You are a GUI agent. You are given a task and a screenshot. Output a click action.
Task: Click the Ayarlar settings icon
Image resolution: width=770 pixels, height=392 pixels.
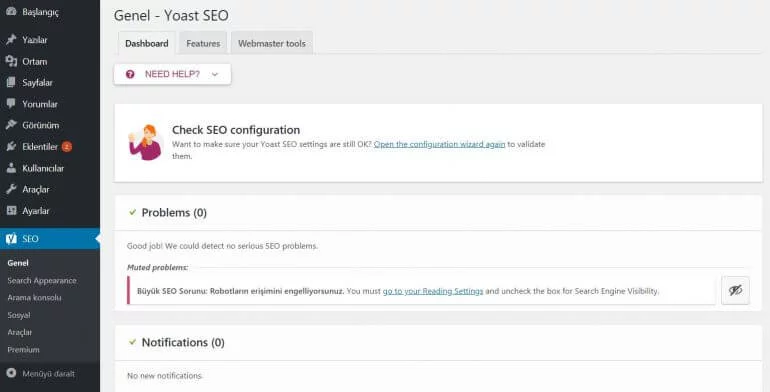click(11, 211)
